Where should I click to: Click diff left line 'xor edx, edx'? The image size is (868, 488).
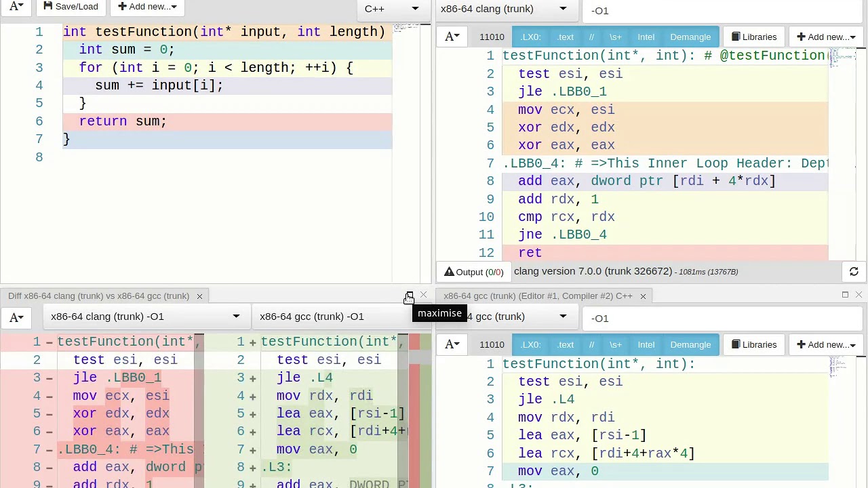(121, 413)
